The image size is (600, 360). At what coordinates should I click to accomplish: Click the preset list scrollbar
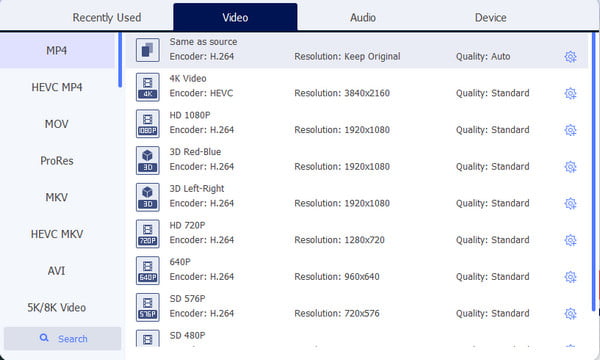point(593,171)
